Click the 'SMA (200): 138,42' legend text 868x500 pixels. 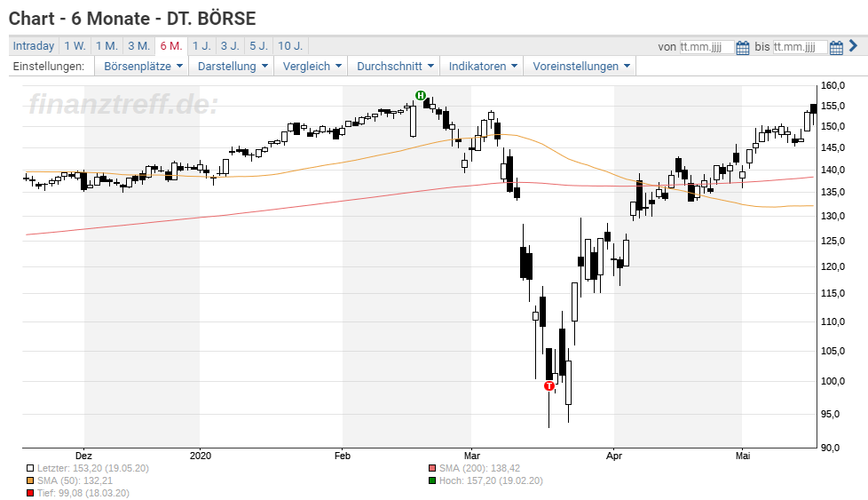click(479, 468)
